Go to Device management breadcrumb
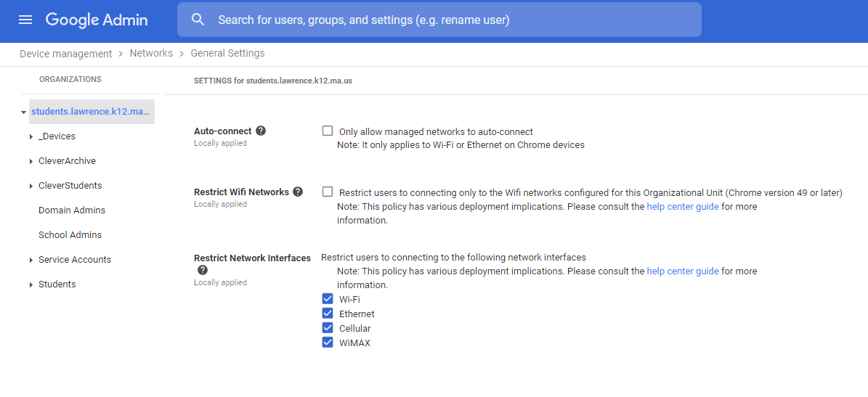The width and height of the screenshot is (868, 397). coord(65,54)
